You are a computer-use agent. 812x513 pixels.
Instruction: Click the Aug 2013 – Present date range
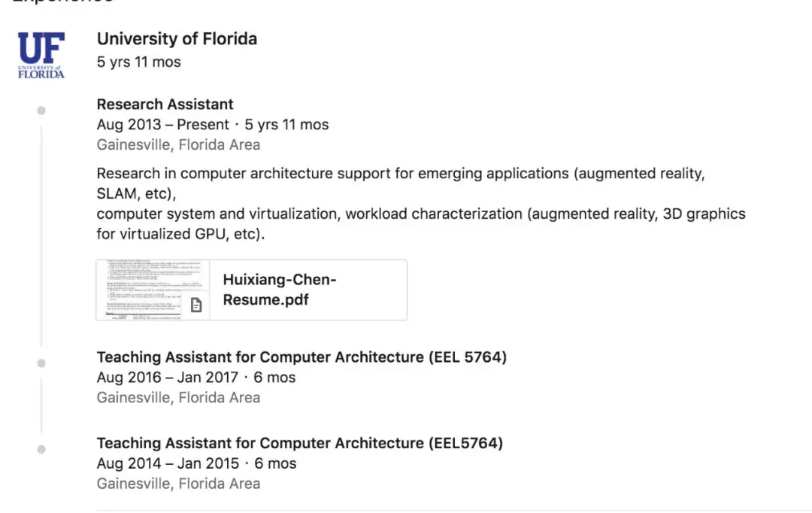[162, 124]
